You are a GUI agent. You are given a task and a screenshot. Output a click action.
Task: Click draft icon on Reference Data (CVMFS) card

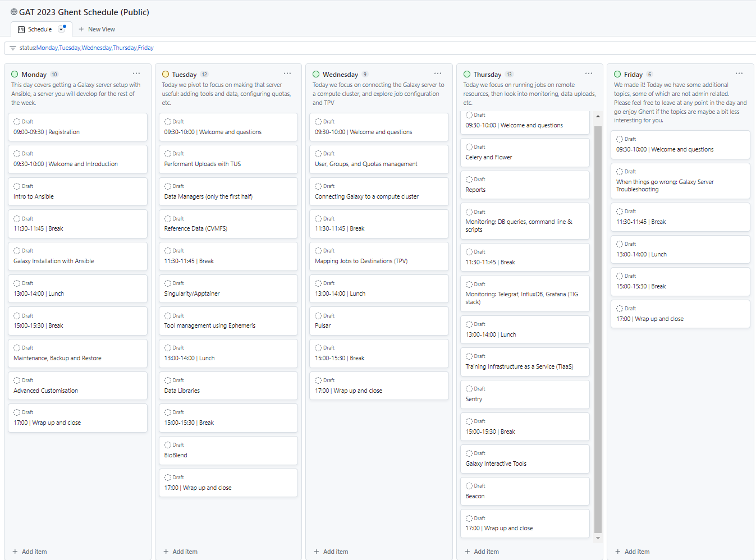coord(167,219)
